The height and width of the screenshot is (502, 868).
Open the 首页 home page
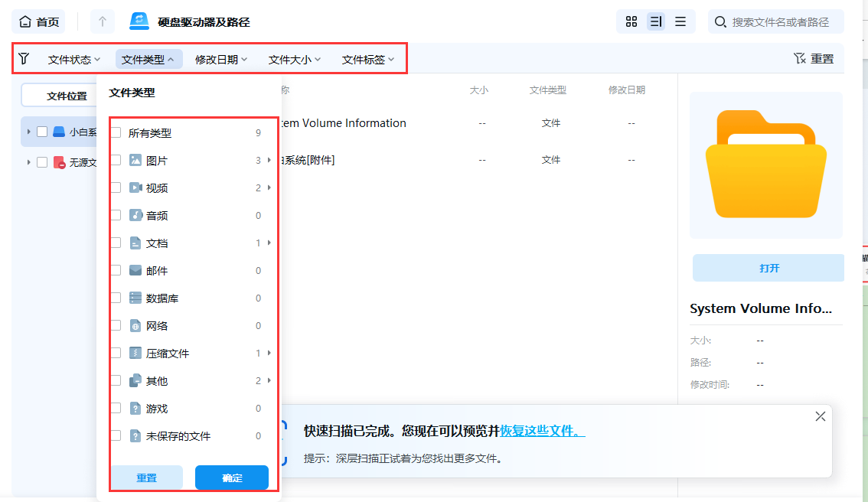38,21
